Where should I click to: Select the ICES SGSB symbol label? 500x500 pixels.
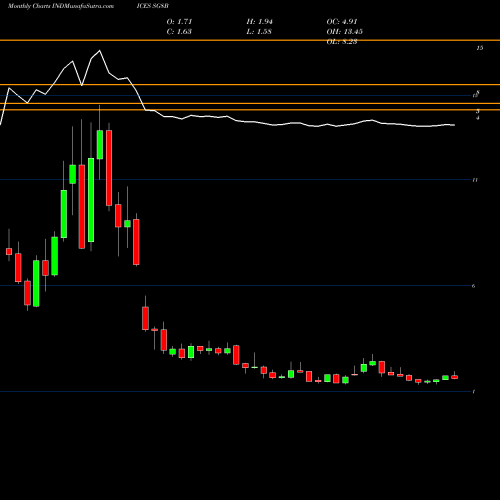152,6
